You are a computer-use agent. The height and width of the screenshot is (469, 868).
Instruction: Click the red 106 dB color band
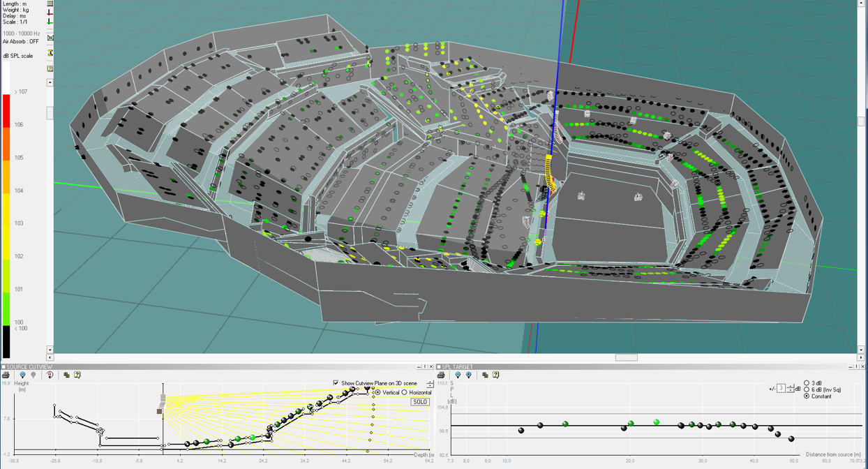coord(6,112)
